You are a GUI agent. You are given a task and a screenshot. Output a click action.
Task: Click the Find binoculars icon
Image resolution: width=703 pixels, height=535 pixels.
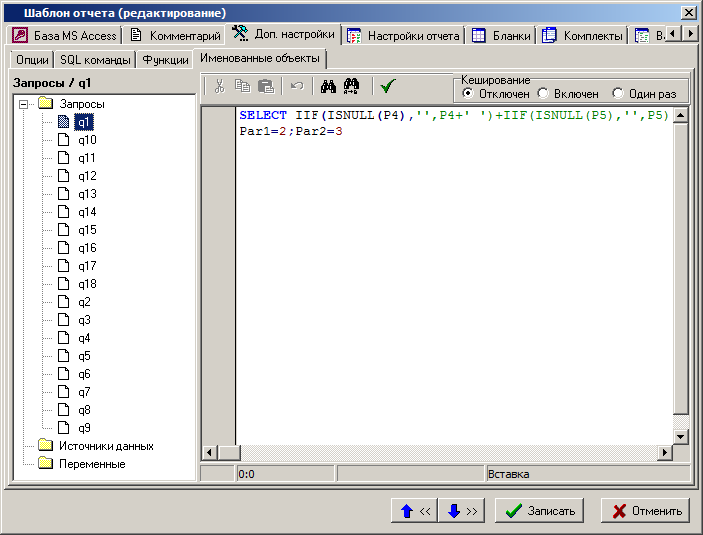[x=326, y=87]
